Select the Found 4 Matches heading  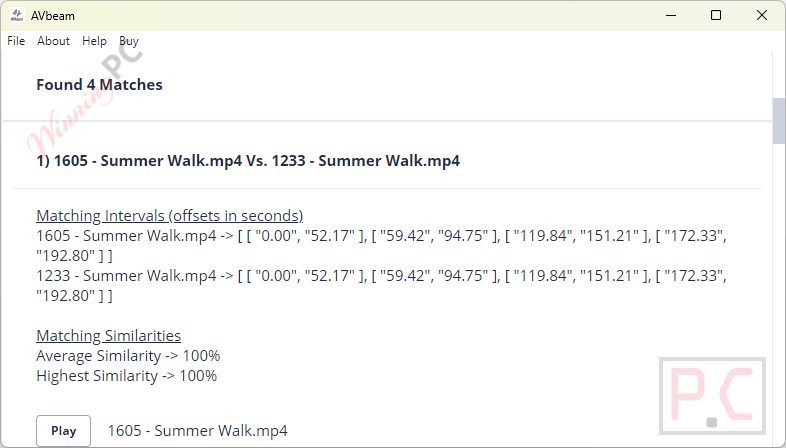99,85
